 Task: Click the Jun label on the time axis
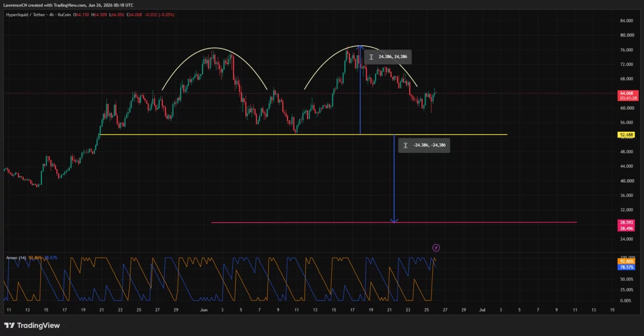(203, 309)
